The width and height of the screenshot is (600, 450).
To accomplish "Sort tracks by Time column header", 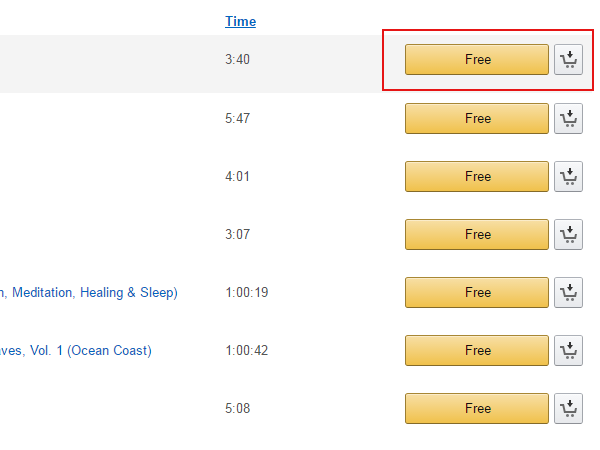I will (240, 21).
